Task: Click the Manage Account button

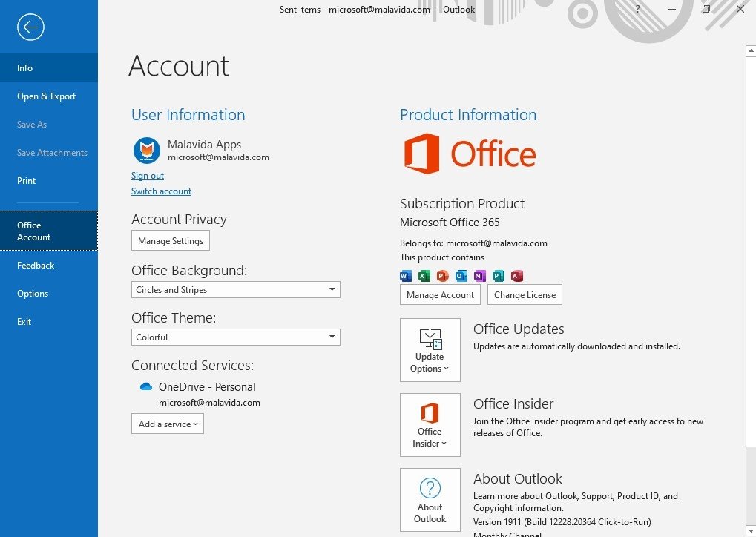Action: [x=440, y=294]
